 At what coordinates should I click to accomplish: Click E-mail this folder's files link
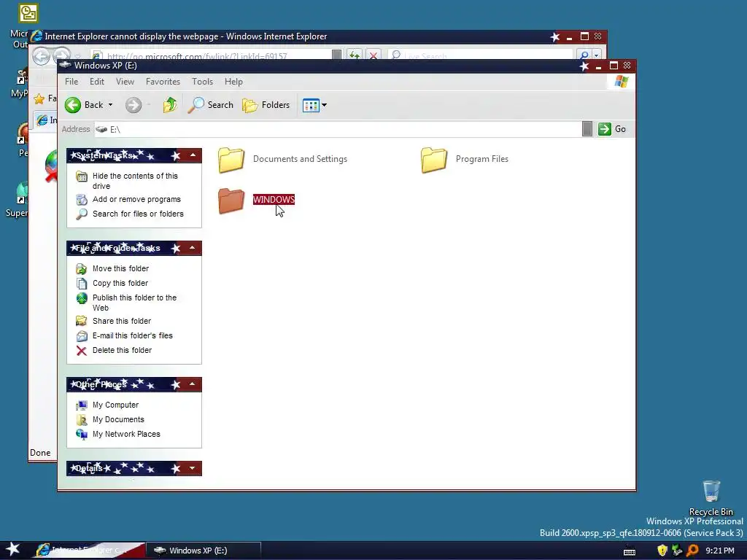click(x=133, y=335)
